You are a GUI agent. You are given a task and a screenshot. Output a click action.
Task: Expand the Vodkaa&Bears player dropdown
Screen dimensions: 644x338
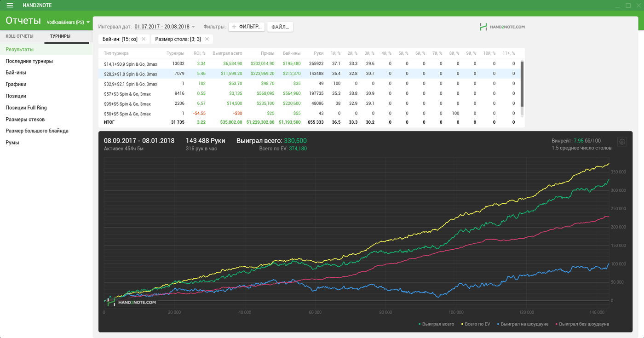pyautogui.click(x=68, y=22)
